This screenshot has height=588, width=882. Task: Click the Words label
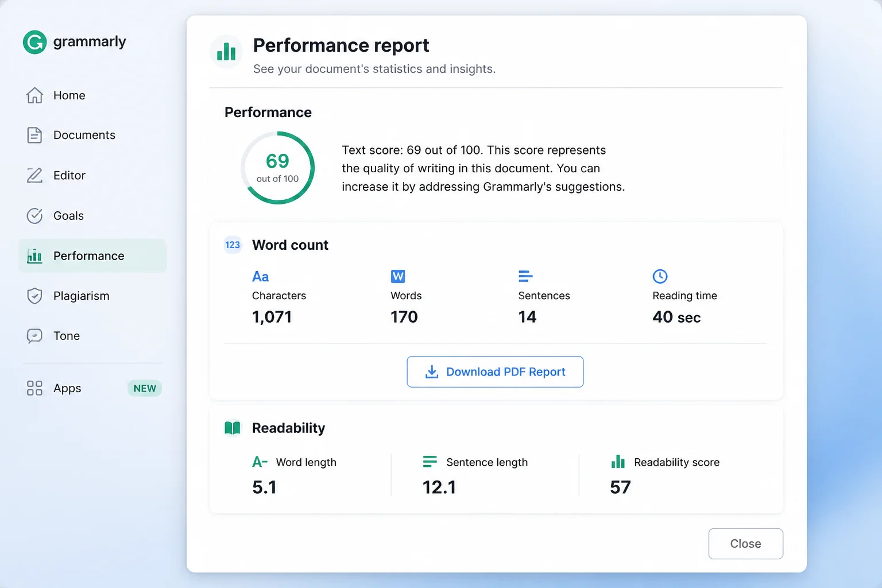(406, 296)
